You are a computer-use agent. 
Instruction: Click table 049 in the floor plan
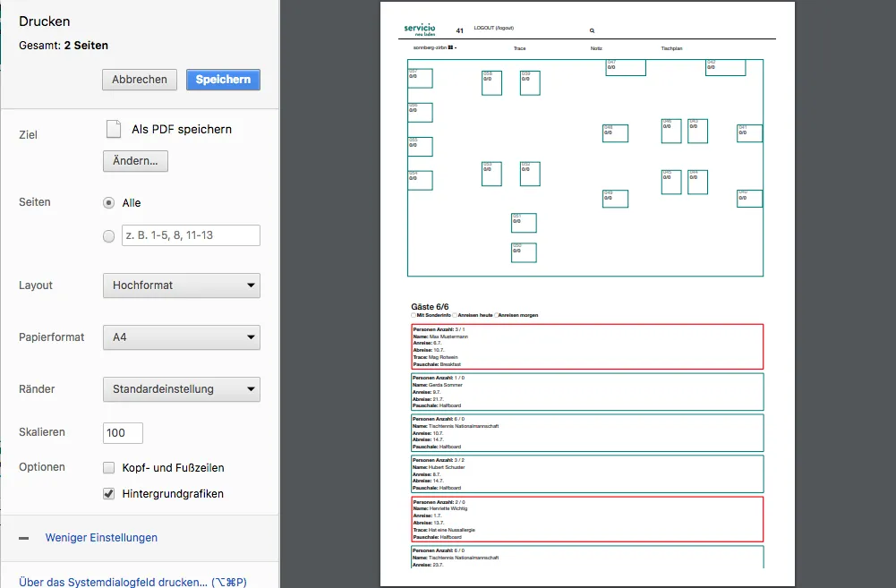(x=616, y=199)
